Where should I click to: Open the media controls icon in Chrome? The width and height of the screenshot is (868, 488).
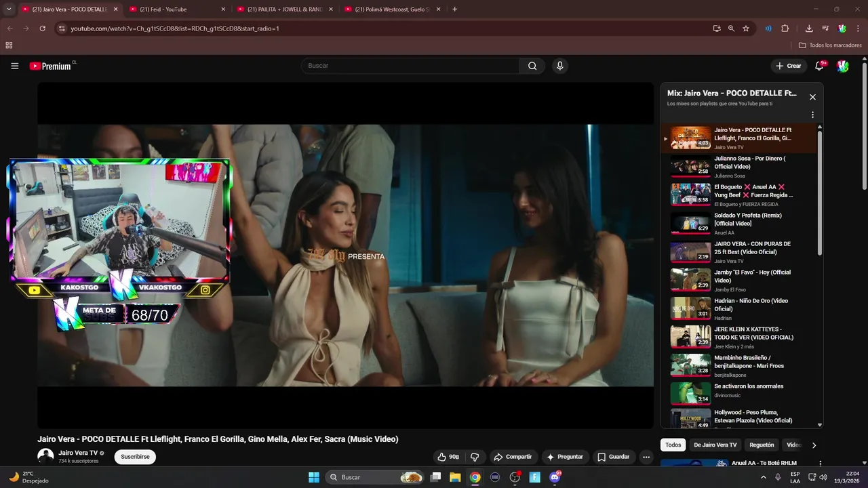point(825,28)
